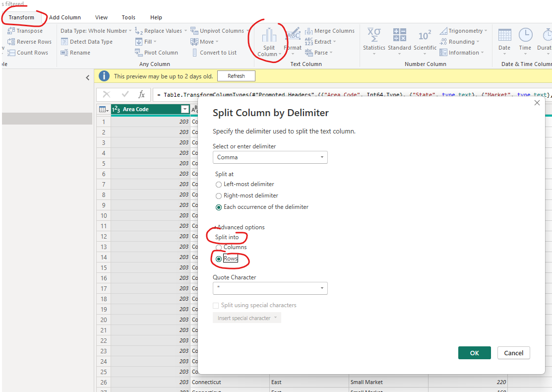This screenshot has height=392, width=552.
Task: Open the Data Type: Whole Number dropdown
Action: click(x=96, y=31)
